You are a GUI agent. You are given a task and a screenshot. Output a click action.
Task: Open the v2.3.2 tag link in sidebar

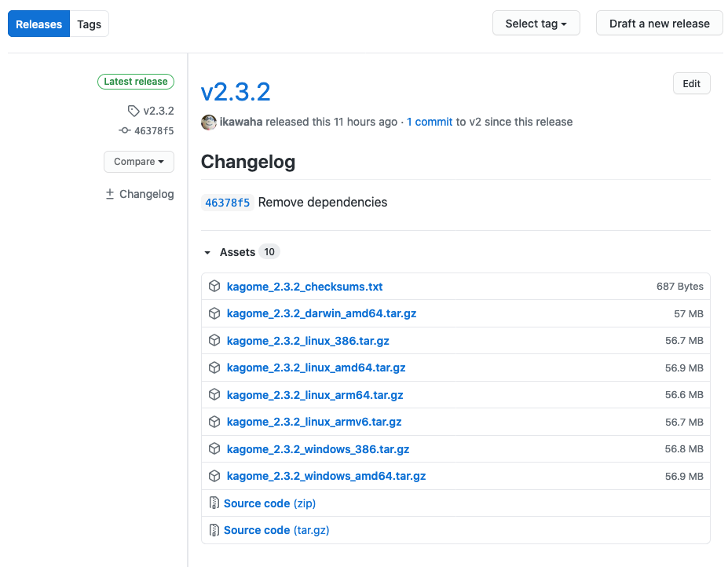click(159, 111)
